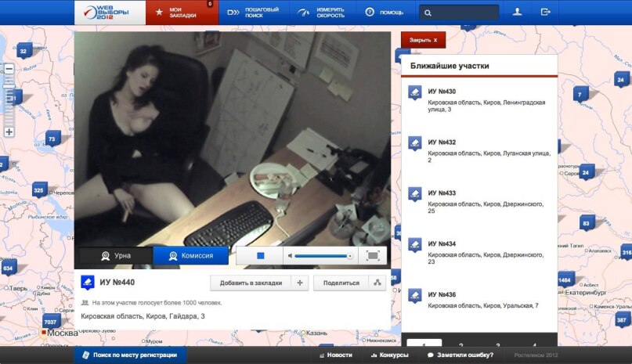Click the icon beside ИУ №433
The height and width of the screenshot is (364, 632).
[x=415, y=194]
